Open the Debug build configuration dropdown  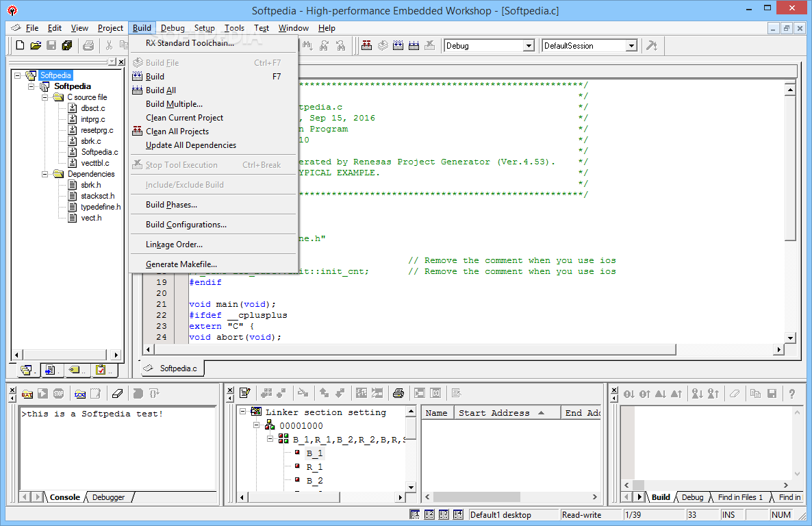(x=529, y=46)
